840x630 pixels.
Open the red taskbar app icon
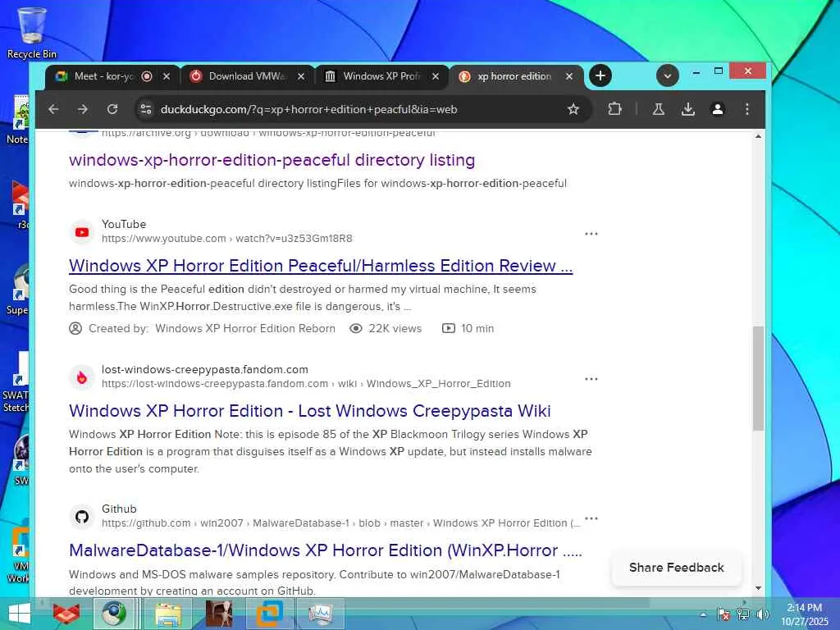[66, 614]
